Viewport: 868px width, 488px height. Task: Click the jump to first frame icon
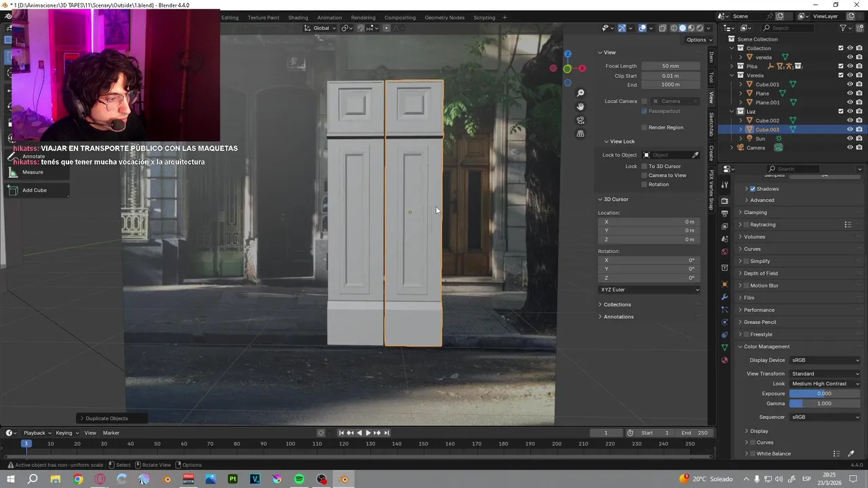(341, 433)
